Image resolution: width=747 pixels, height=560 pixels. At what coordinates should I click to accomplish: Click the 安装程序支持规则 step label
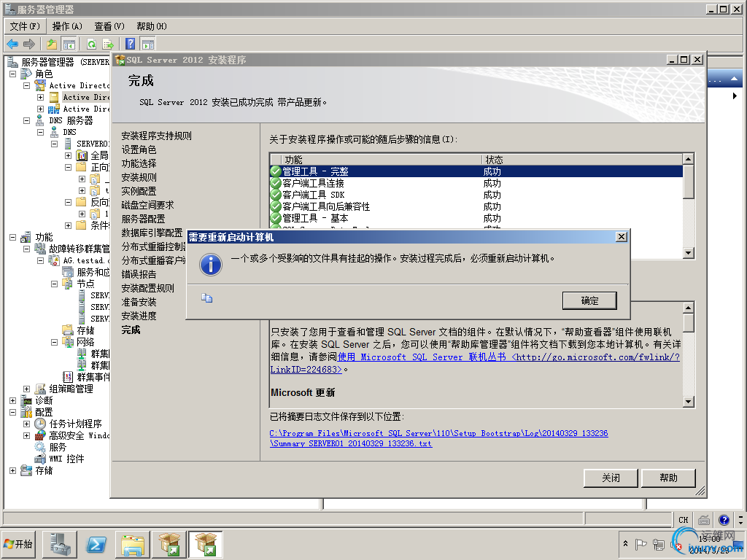[156, 136]
